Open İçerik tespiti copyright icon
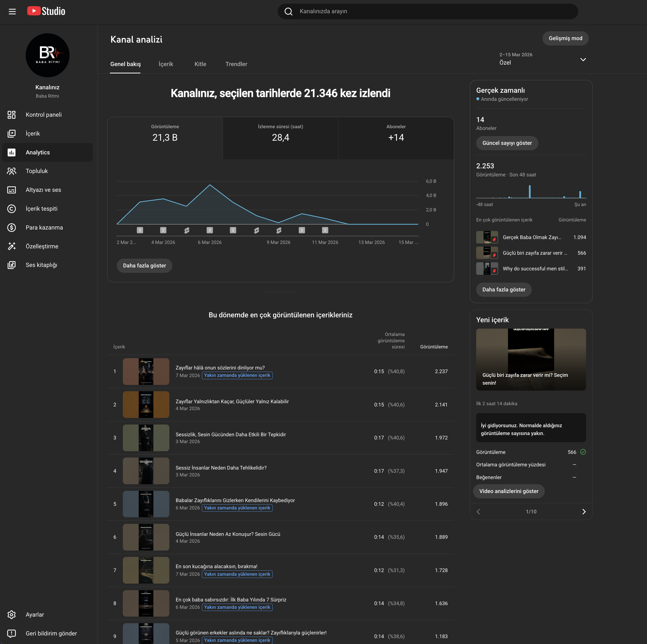The image size is (647, 644). pos(12,209)
